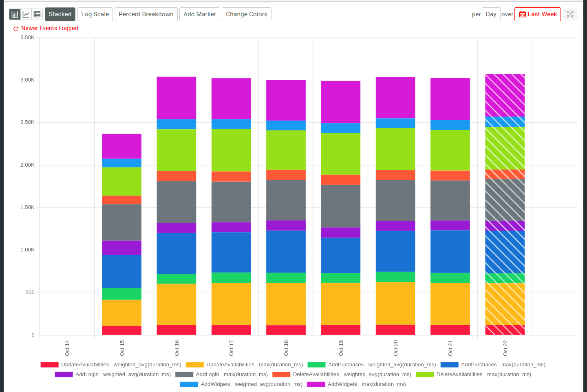
Task: Select the bar chart view icon
Action: point(15,14)
